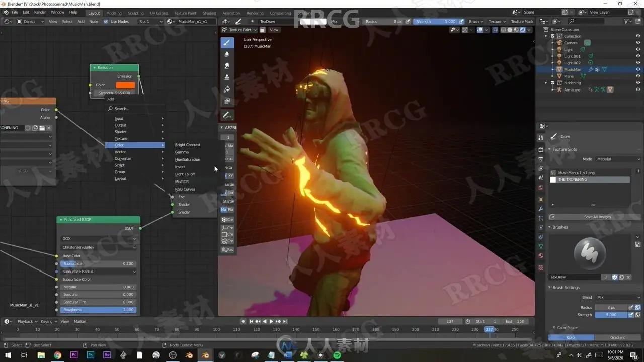Viewport: 644px width, 362px height.
Task: Select the Smear tool in viewport toolbar
Action: pyautogui.click(x=227, y=66)
